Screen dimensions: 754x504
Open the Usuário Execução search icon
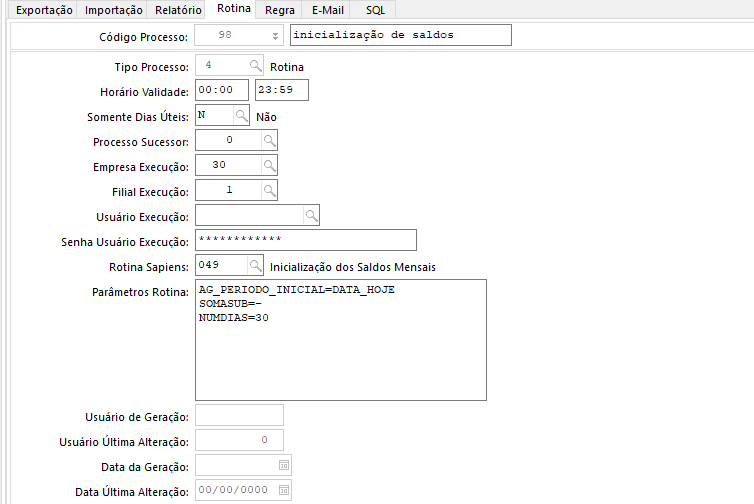[311, 215]
